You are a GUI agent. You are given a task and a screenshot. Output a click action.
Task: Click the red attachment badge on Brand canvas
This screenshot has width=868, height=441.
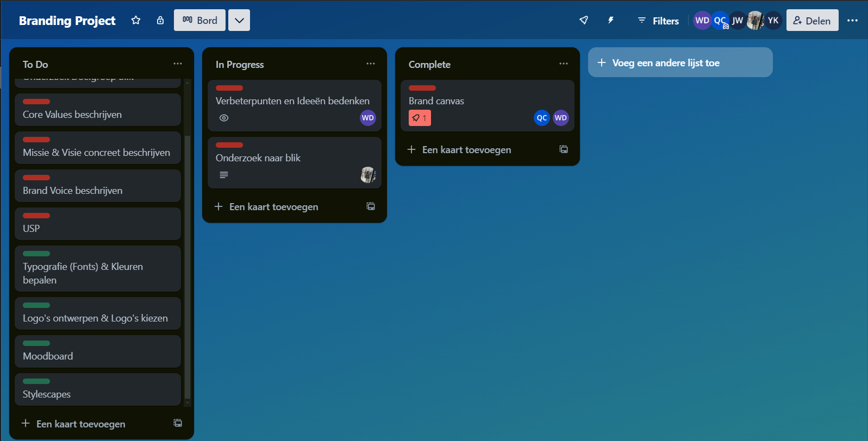(x=420, y=118)
